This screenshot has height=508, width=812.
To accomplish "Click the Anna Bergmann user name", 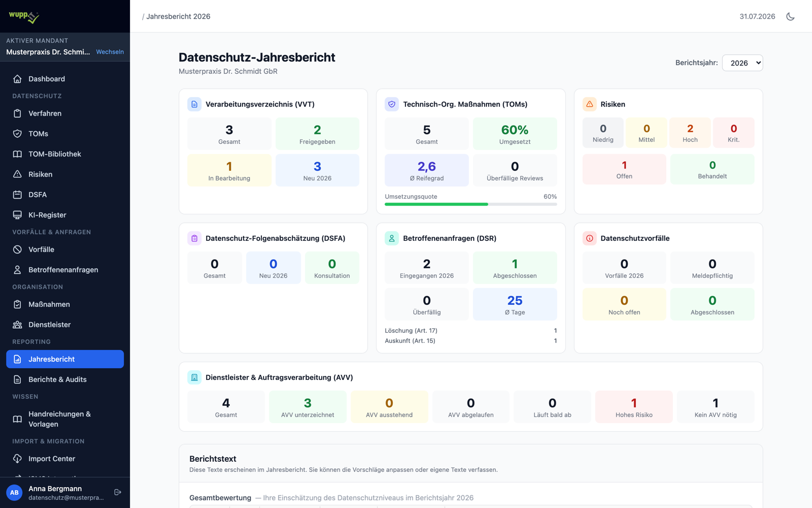I will point(55,488).
